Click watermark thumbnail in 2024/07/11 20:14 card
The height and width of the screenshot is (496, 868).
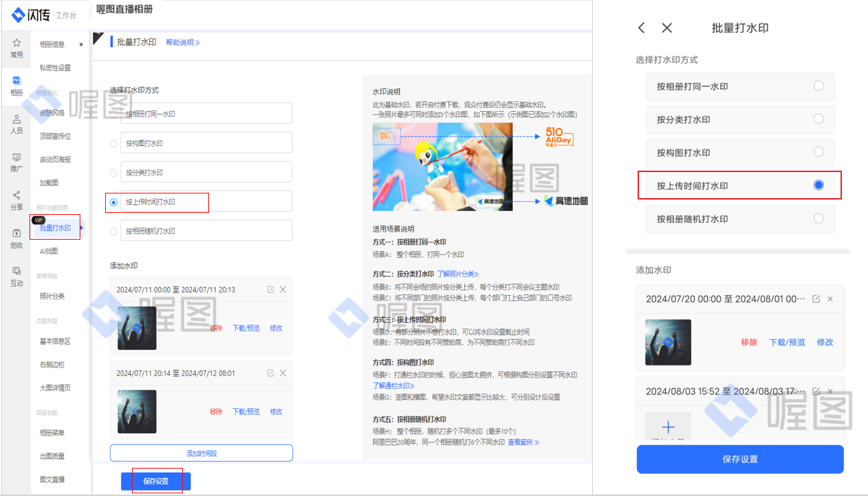(x=137, y=412)
